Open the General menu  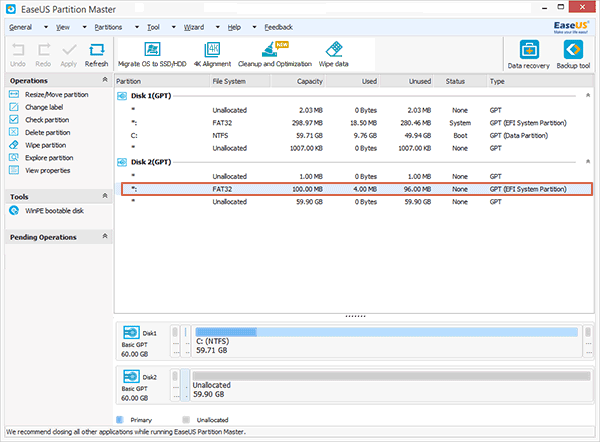click(21, 27)
